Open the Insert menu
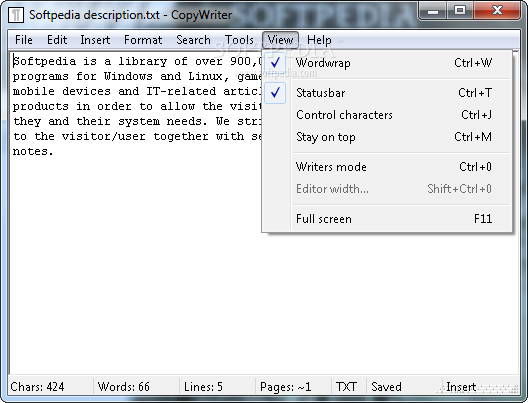The image size is (528, 403). (x=95, y=40)
